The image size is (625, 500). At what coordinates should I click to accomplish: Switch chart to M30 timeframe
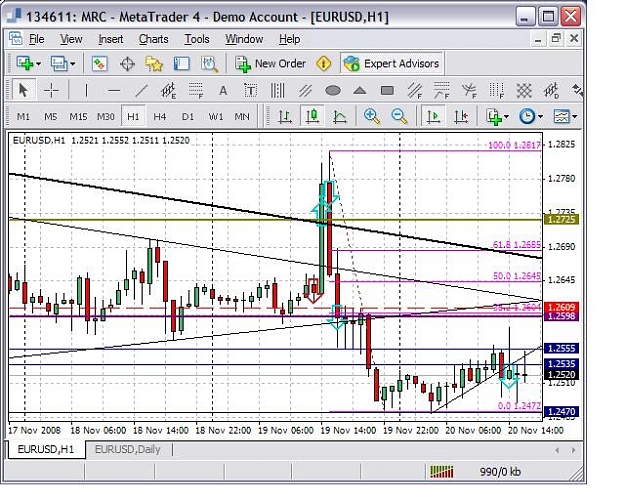pyautogui.click(x=106, y=117)
